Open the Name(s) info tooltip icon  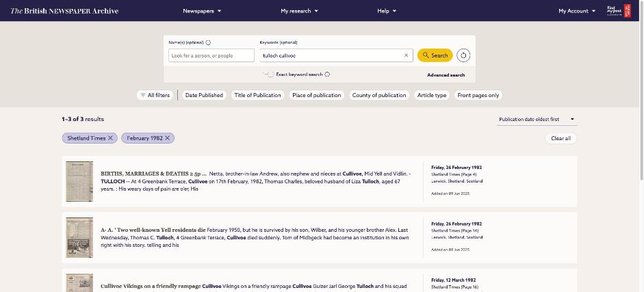[208, 42]
